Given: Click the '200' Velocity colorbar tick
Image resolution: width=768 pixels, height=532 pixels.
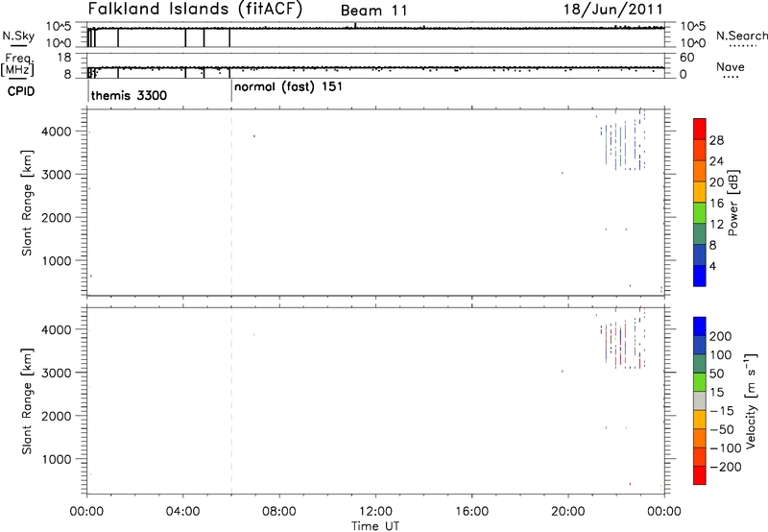Looking at the screenshot, I should coord(721,336).
